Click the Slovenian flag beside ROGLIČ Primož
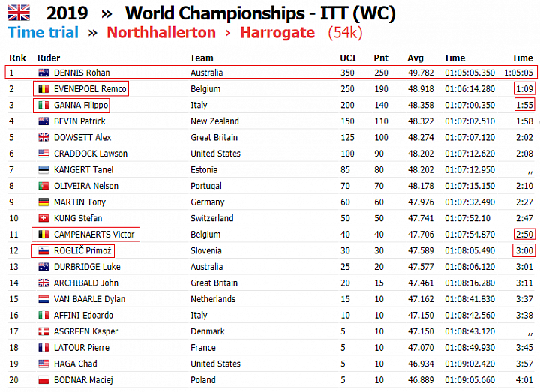 pyautogui.click(x=43, y=250)
